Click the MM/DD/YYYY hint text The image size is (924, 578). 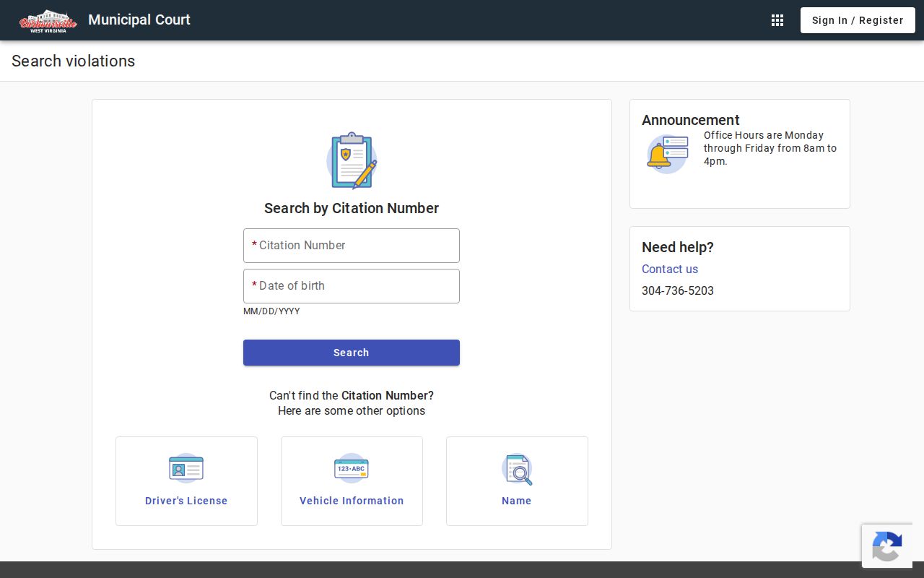tap(271, 311)
